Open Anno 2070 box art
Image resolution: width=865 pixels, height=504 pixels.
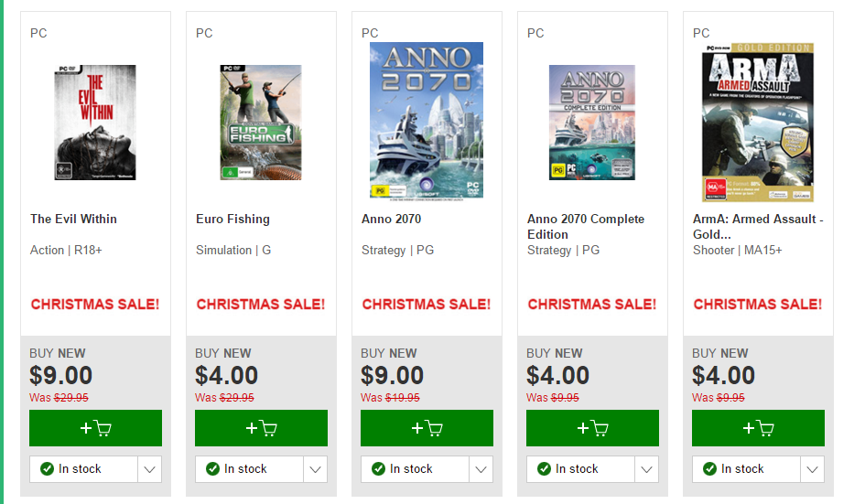[427, 120]
